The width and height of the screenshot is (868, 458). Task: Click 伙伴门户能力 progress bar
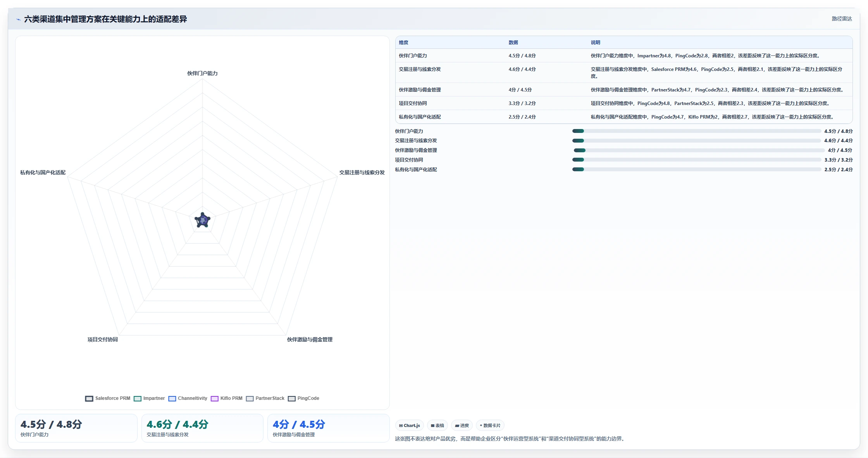697,131
